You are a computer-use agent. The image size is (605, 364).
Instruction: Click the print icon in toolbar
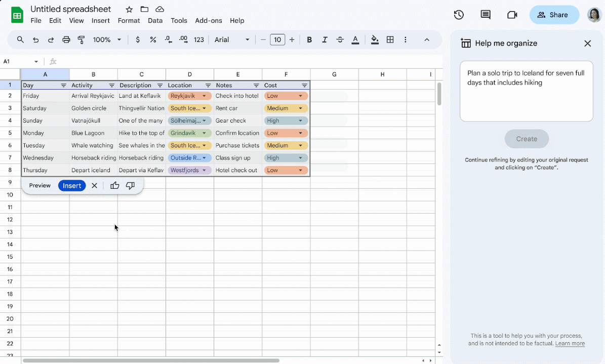pyautogui.click(x=66, y=39)
